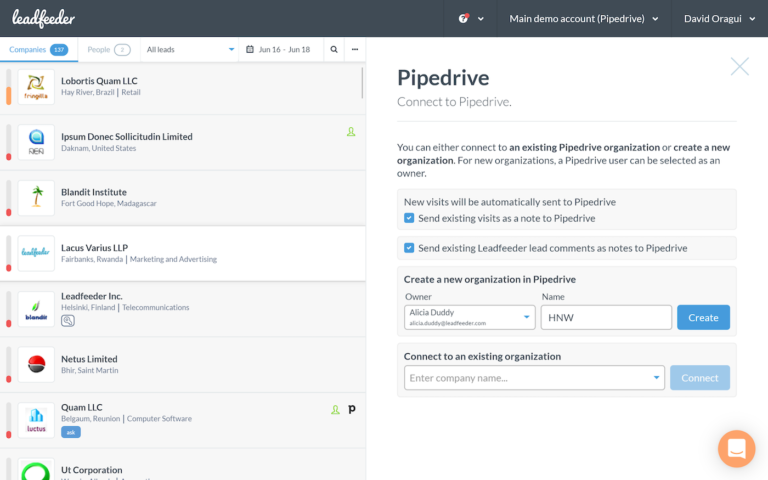Click the Enter company name combo box
768x480 pixels.
point(534,378)
